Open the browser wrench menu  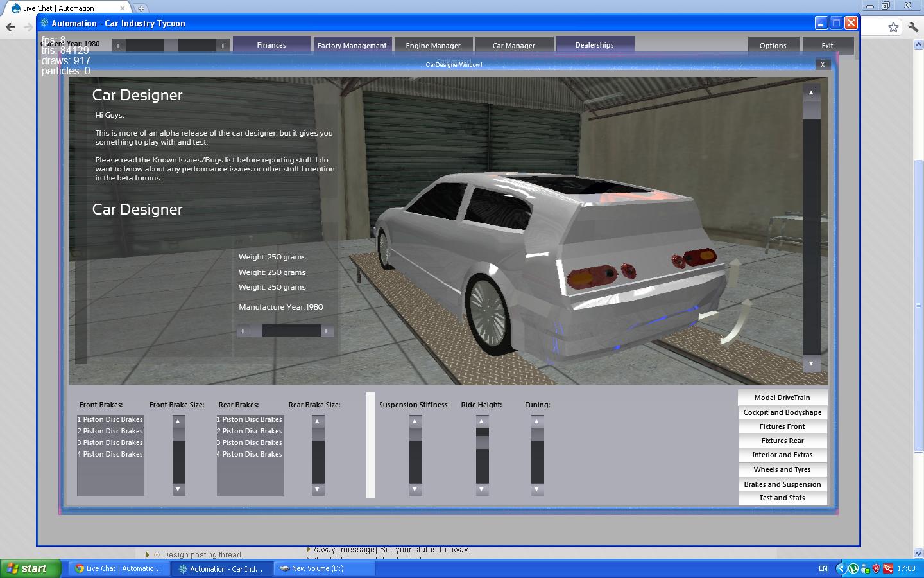pos(913,27)
